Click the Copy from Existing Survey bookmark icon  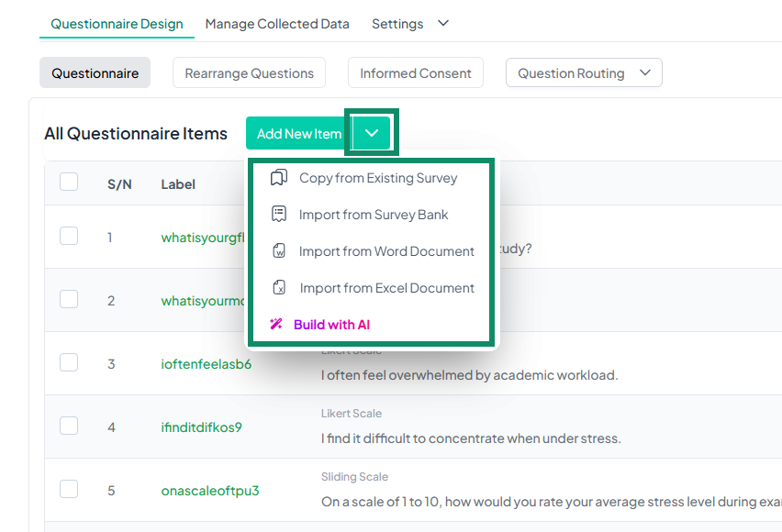coord(277,178)
